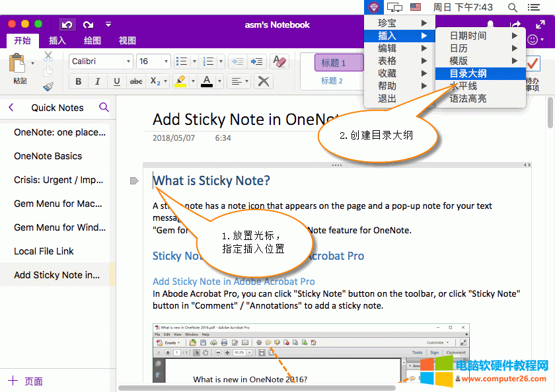Click the yellow text highlight color button
The height and width of the screenshot is (392, 555).
[179, 82]
